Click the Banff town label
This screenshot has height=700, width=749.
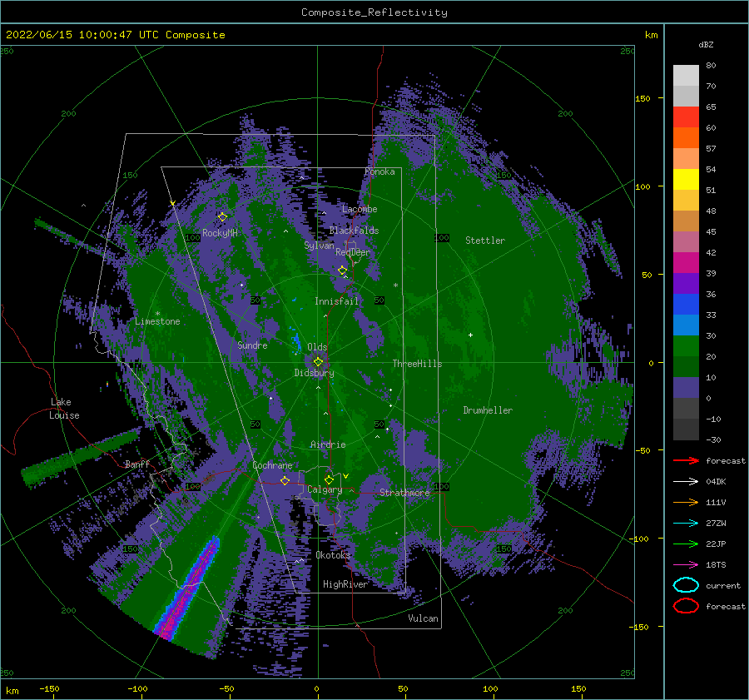click(x=137, y=464)
